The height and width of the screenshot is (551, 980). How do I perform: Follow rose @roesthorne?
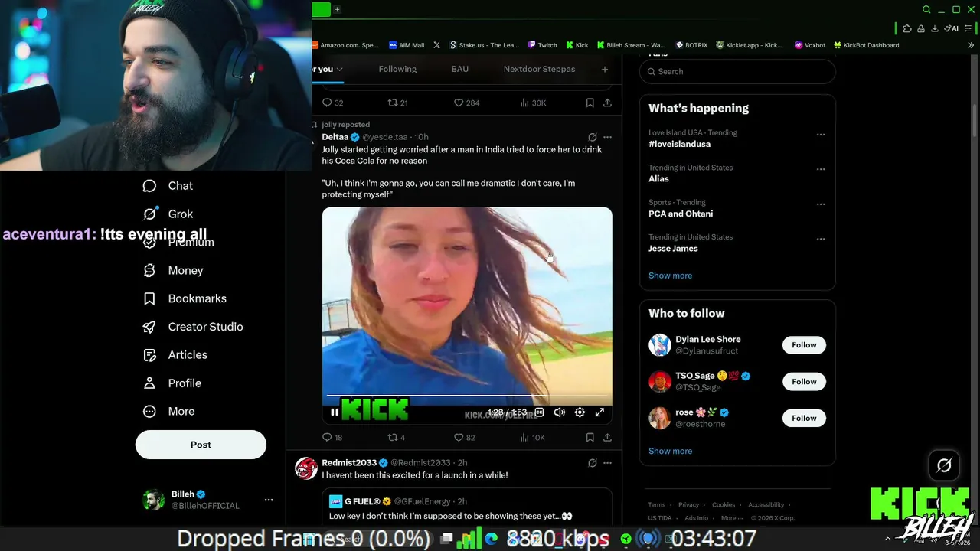[x=804, y=418]
